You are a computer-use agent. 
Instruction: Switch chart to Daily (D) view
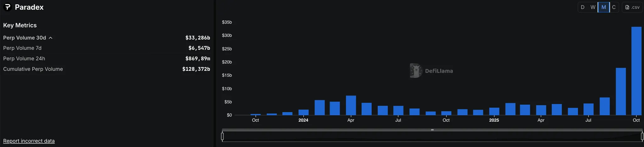583,7
